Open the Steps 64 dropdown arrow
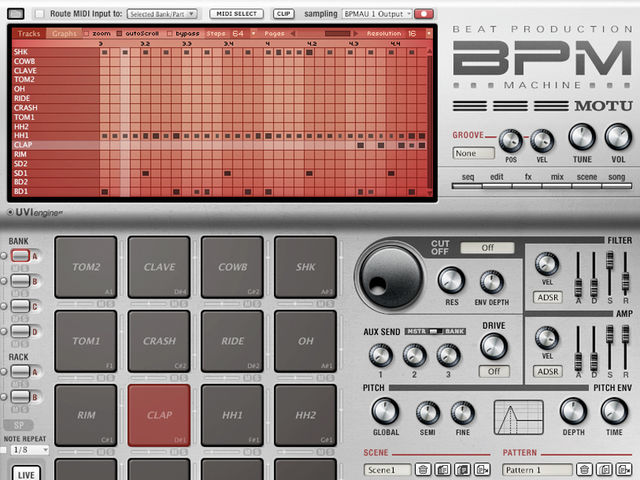Viewport: 640px width, 480px height. [253, 33]
